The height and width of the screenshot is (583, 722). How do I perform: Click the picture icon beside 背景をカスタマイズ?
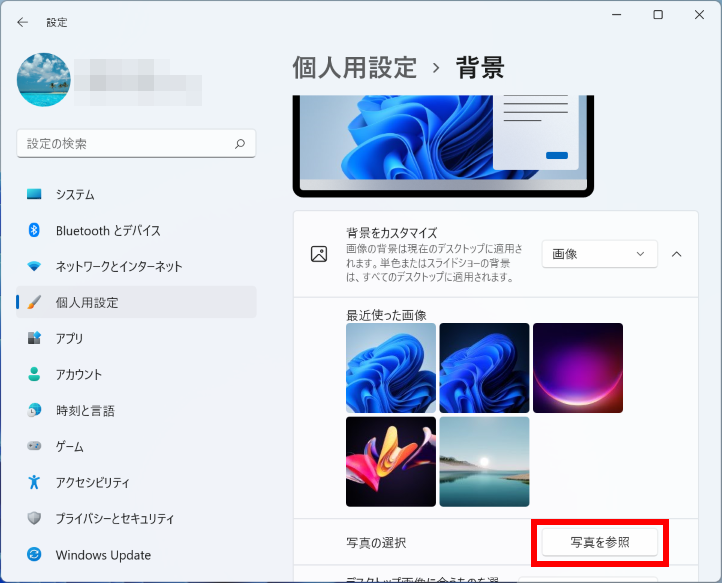coord(319,254)
